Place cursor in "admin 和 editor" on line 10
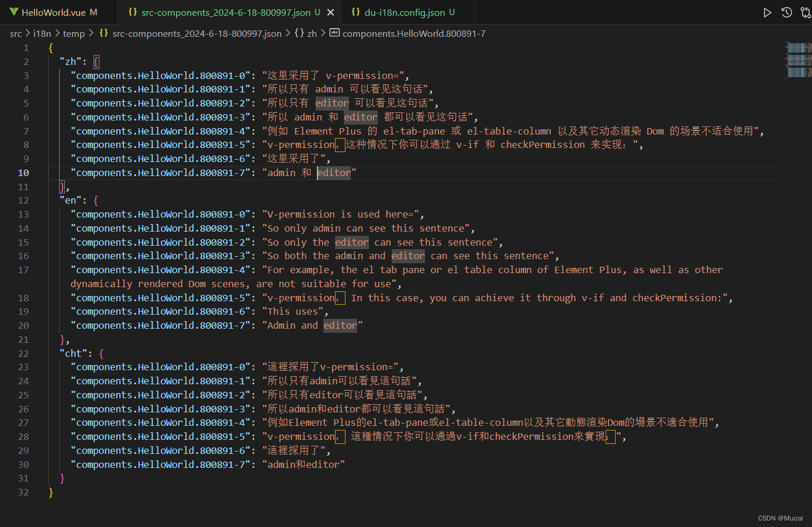 coord(309,173)
